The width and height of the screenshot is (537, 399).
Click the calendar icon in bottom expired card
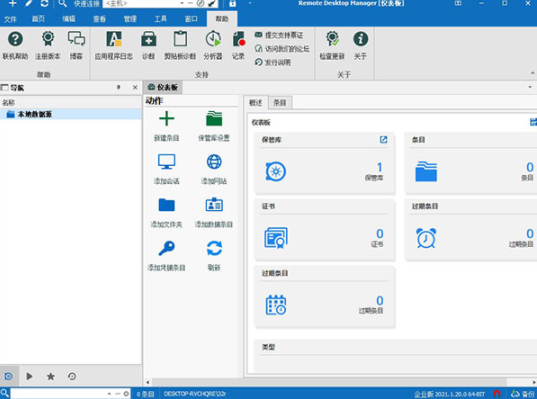[x=276, y=305]
